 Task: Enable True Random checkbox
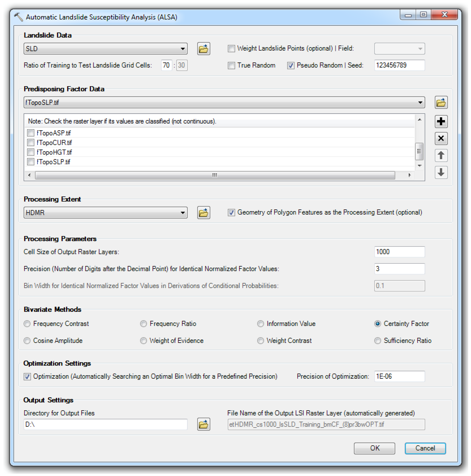(231, 66)
